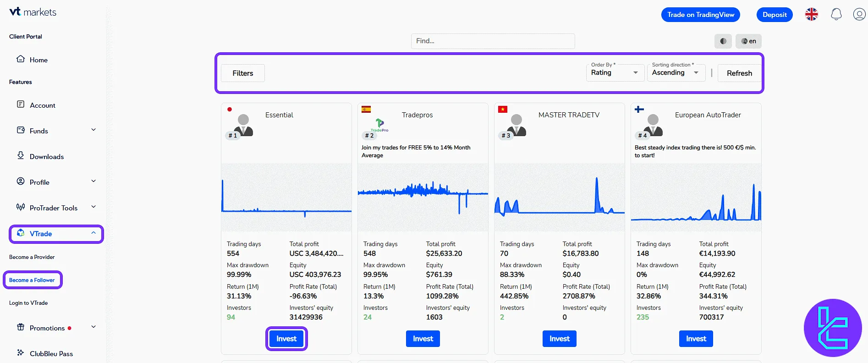
Task: Select the ProTrader Tools candlestick icon
Action: pyautogui.click(x=21, y=207)
